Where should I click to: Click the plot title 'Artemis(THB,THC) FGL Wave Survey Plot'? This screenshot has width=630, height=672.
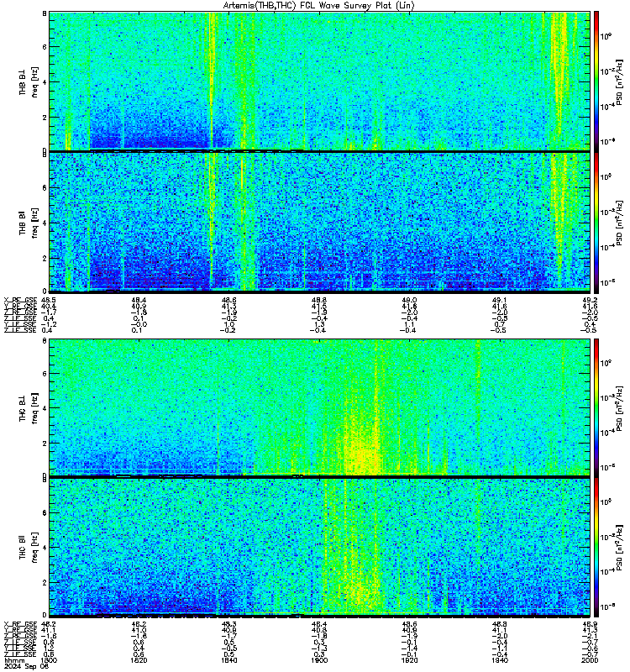point(319,6)
